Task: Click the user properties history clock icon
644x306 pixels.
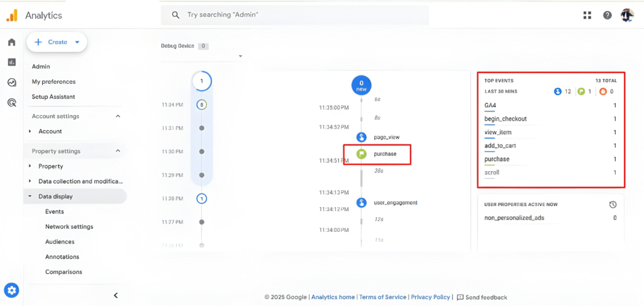Action: click(x=613, y=205)
